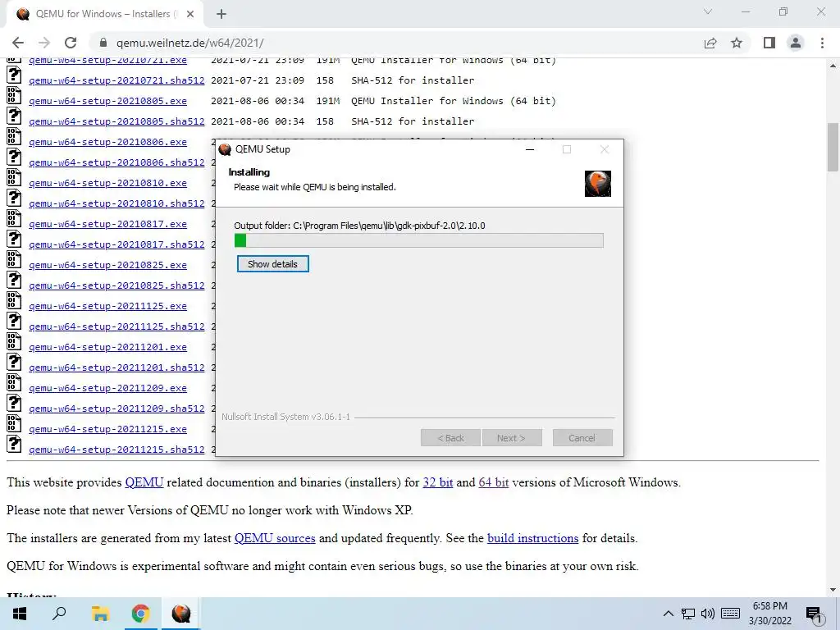Download qemu-w64-setup-20210825.exe link
Viewport: 840px width, 630px height.
[107, 265]
